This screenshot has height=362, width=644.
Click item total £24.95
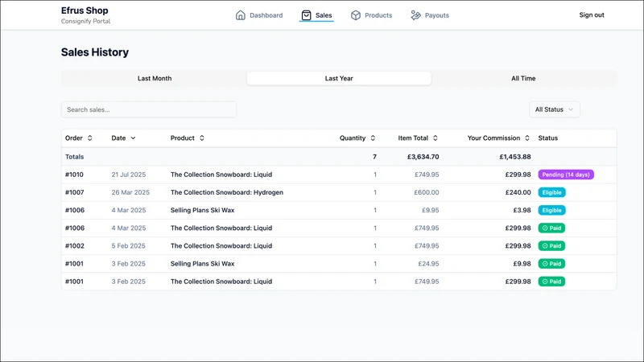point(428,264)
